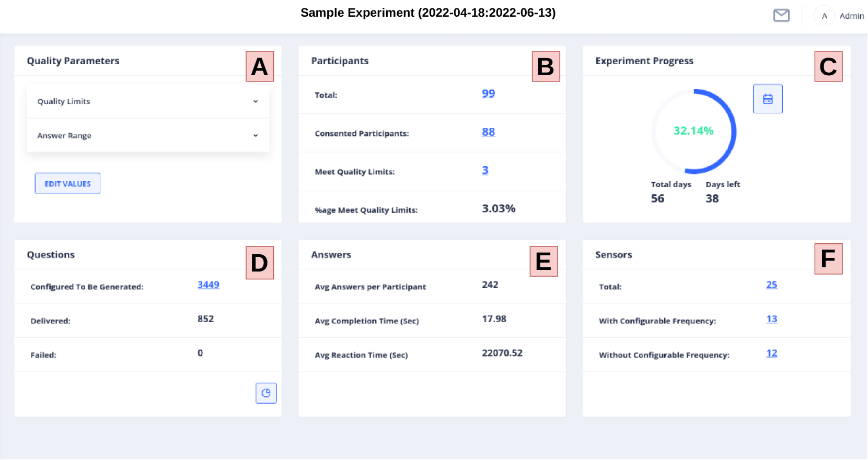Click configurable frequency sensors link 13
Screen dimensions: 868x460
coord(771,319)
